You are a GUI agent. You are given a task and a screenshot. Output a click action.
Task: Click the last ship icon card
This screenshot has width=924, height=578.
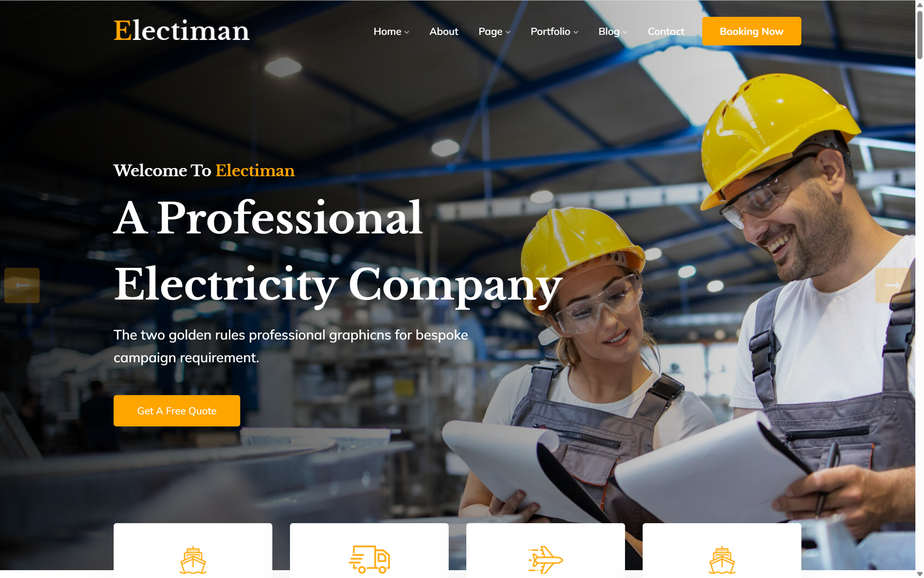click(x=722, y=550)
